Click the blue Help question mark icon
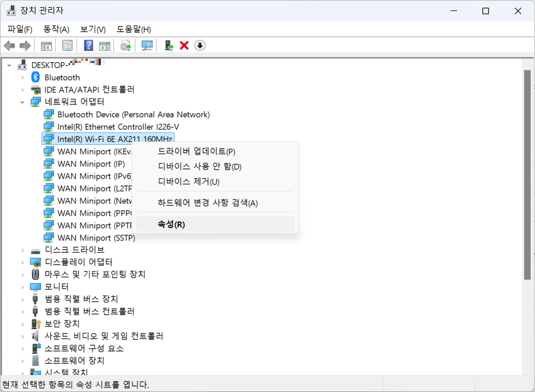Screen dimensions: 535x392 point(88,46)
